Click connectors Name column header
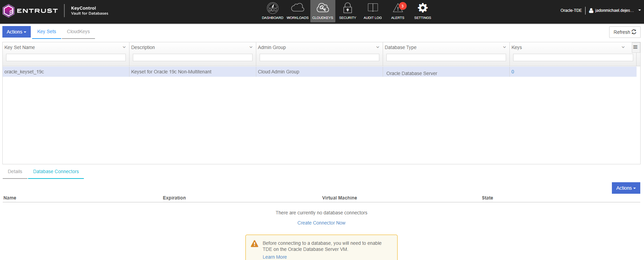This screenshot has width=644, height=260. 10,198
